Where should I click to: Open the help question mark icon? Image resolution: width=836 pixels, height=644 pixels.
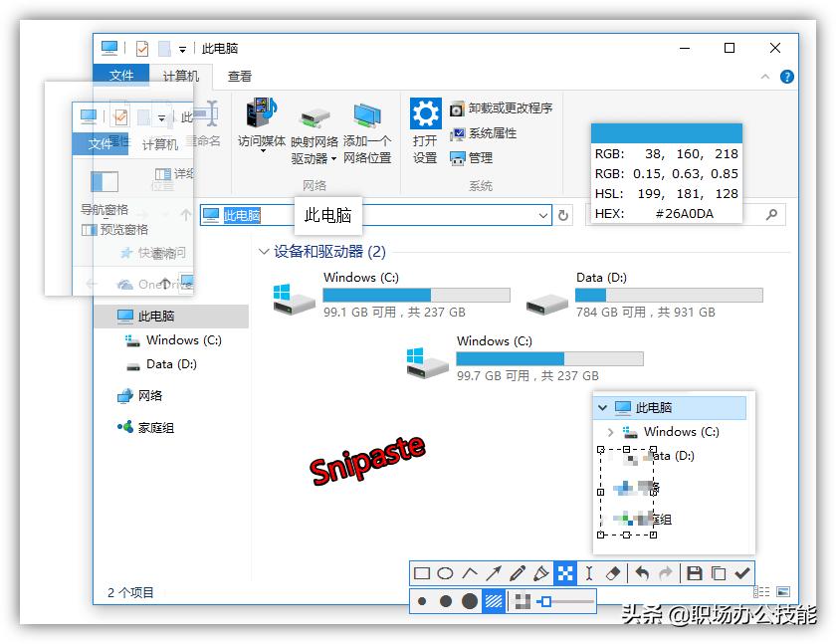tap(787, 77)
